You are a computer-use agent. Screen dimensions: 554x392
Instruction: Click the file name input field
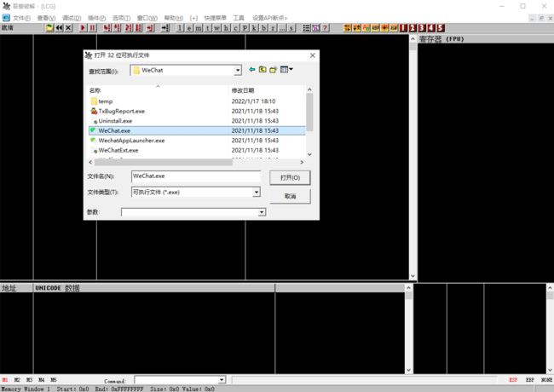tap(196, 176)
